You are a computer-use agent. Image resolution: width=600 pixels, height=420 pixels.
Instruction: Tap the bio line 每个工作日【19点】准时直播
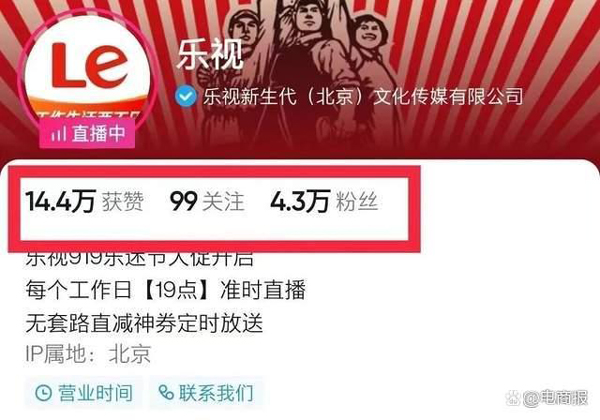click(166, 290)
